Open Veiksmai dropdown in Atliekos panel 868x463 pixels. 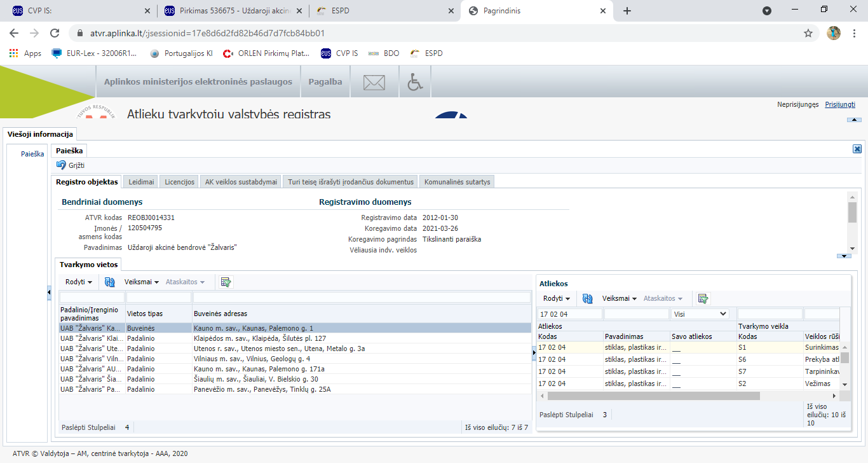coord(620,298)
